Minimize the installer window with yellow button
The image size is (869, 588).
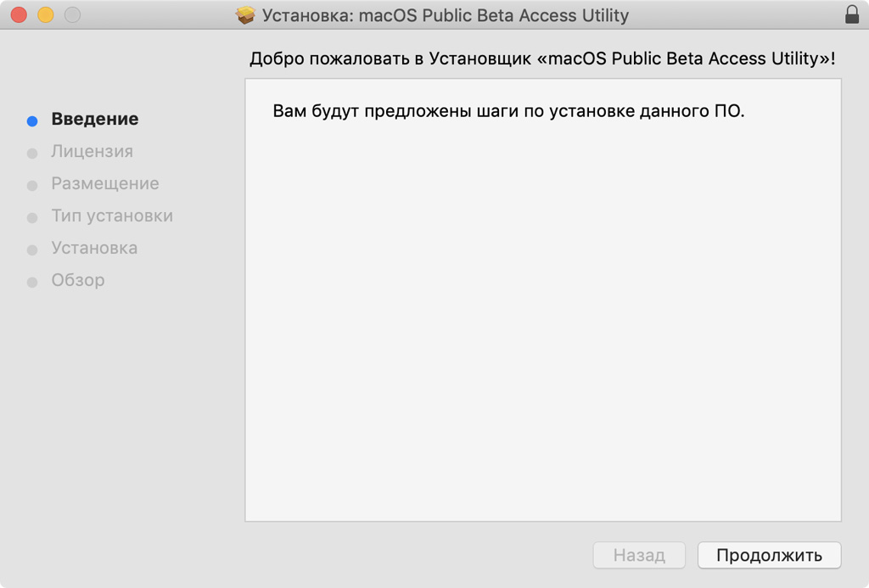coord(46,14)
